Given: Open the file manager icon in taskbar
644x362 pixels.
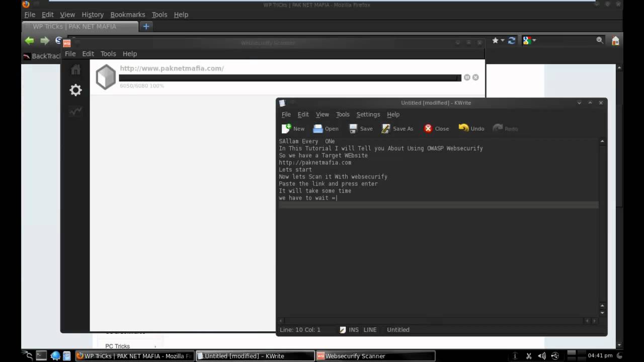Looking at the screenshot, I should [66, 355].
